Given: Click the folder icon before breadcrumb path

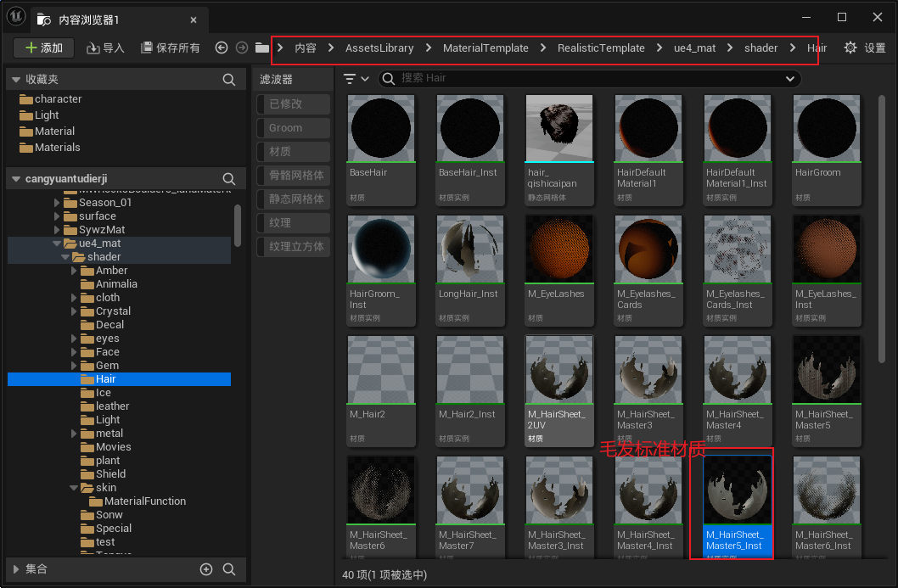Looking at the screenshot, I should click(262, 48).
